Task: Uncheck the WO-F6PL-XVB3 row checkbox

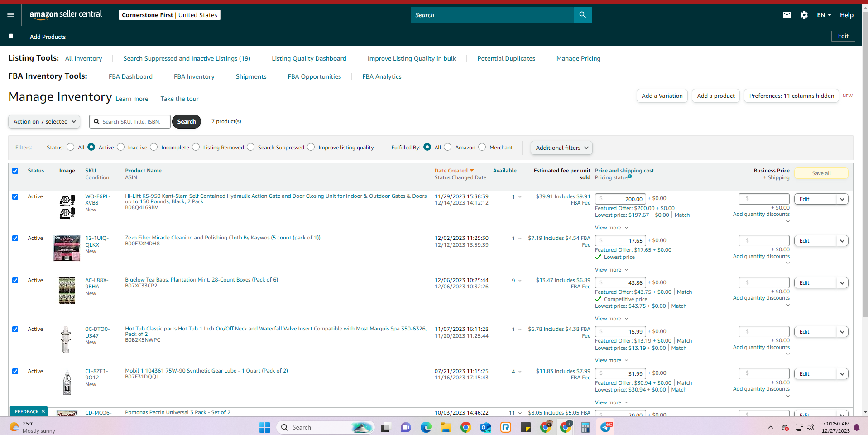Action: coord(15,196)
